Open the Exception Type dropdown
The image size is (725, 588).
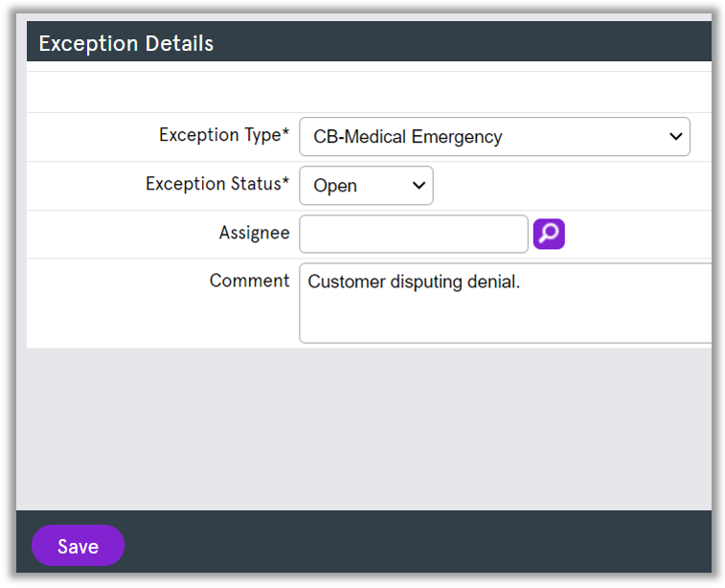(493, 137)
